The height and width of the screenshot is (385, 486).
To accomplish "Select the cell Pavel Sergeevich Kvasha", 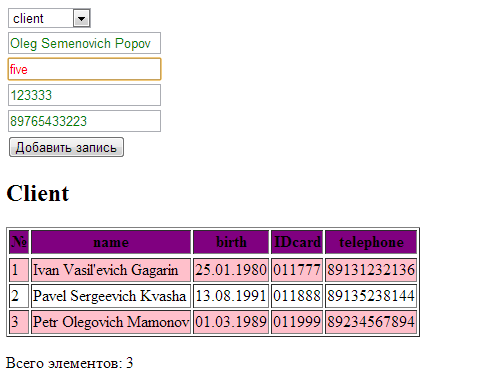I will point(111,296).
